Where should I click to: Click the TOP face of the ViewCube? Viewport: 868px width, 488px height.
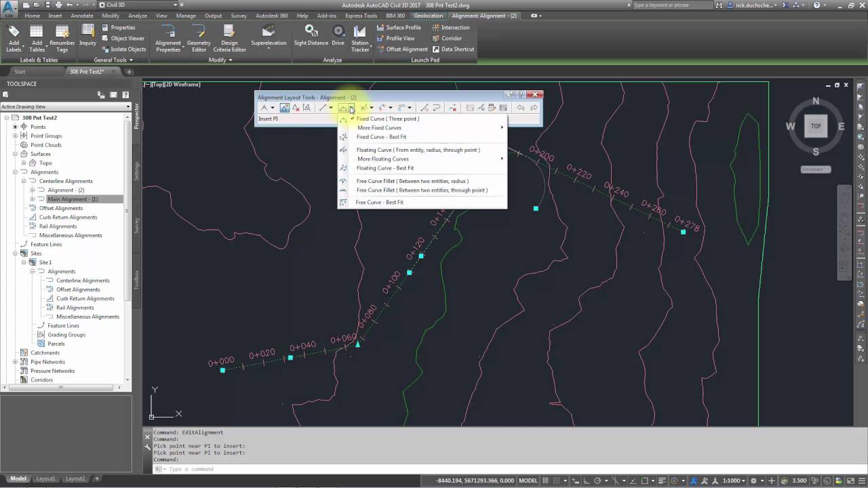point(816,126)
